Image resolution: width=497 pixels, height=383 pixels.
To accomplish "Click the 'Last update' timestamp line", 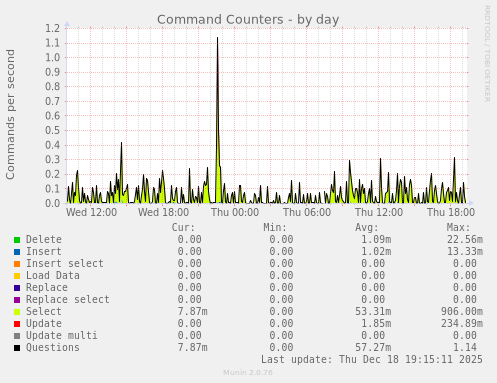I will [372, 359].
